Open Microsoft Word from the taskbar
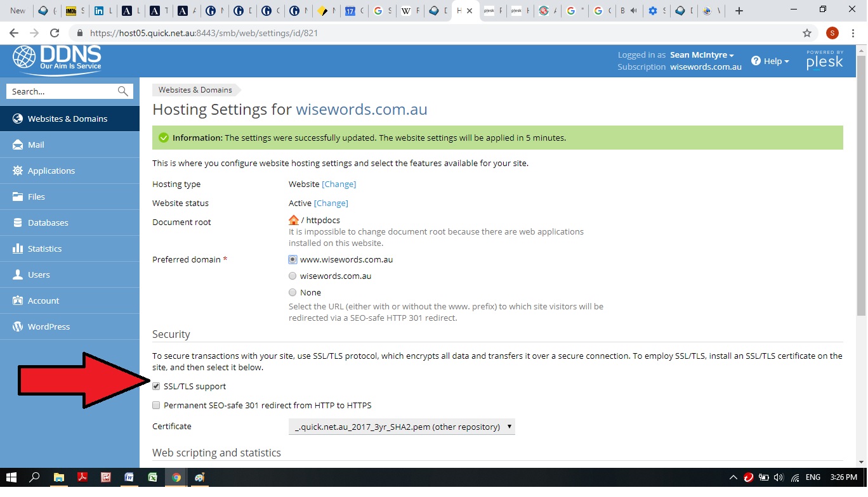Image resolution: width=868 pixels, height=497 pixels. tap(129, 477)
